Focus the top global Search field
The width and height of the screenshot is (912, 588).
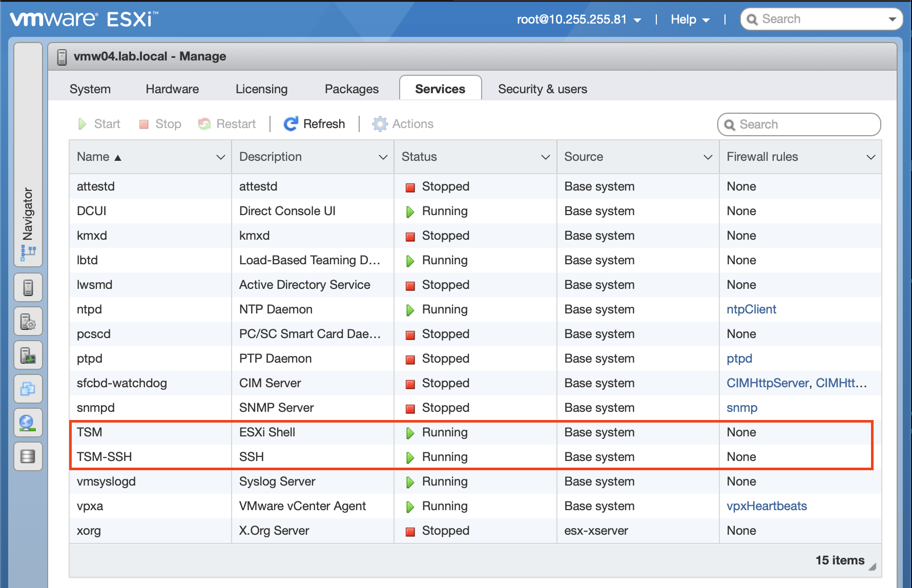tap(821, 19)
